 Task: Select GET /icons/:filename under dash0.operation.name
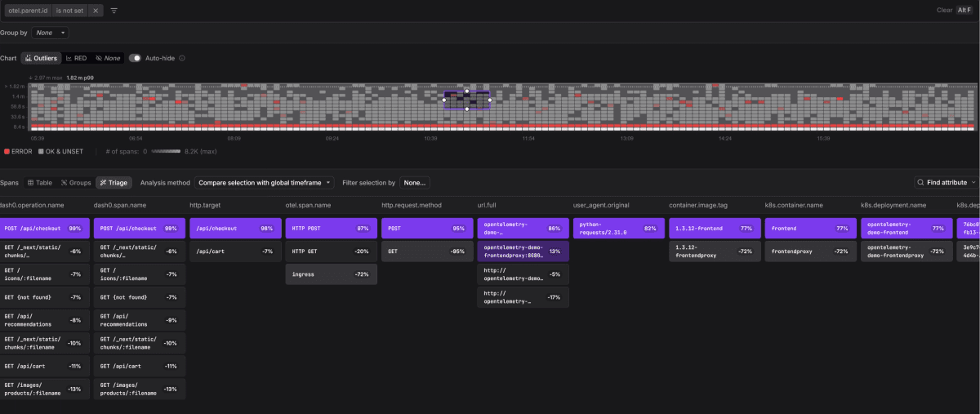45,274
